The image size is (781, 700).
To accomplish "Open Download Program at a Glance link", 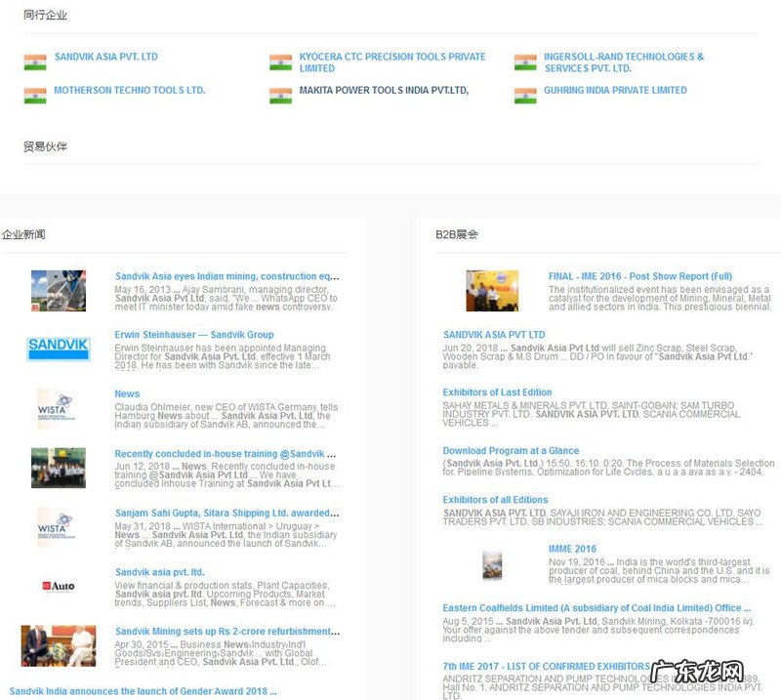I will click(x=511, y=451).
